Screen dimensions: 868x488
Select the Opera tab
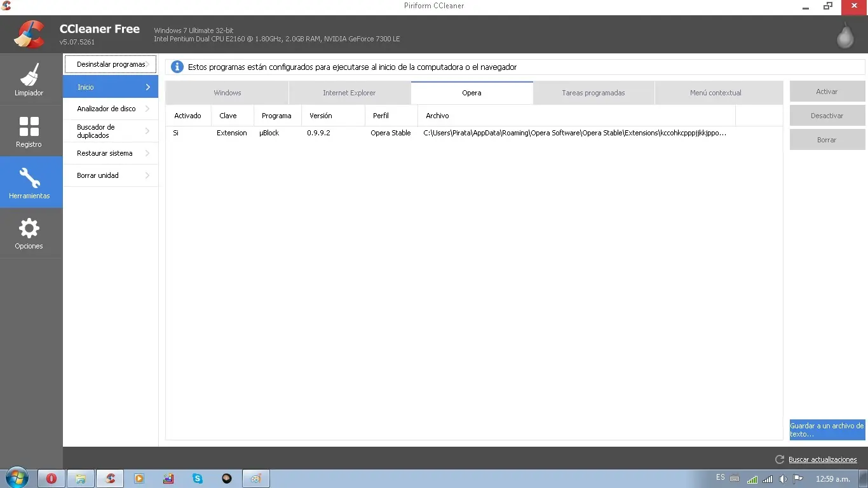pos(471,93)
